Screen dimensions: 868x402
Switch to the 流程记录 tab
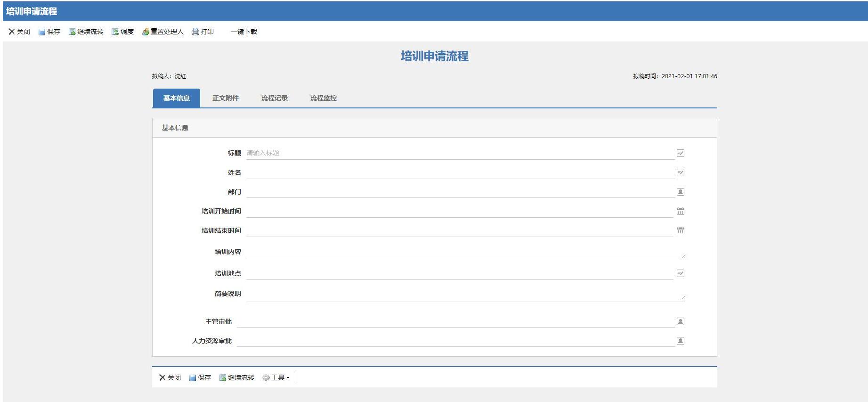(274, 98)
